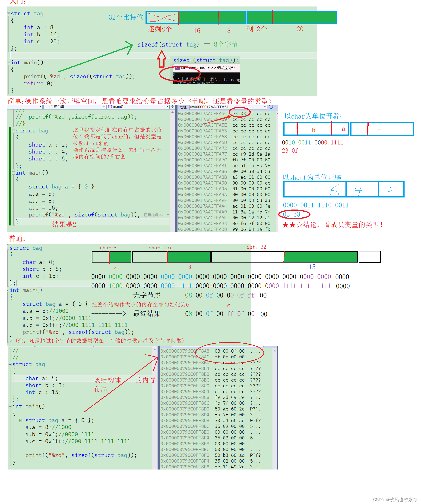Collapse struct bag in bottom editor

[10, 365]
